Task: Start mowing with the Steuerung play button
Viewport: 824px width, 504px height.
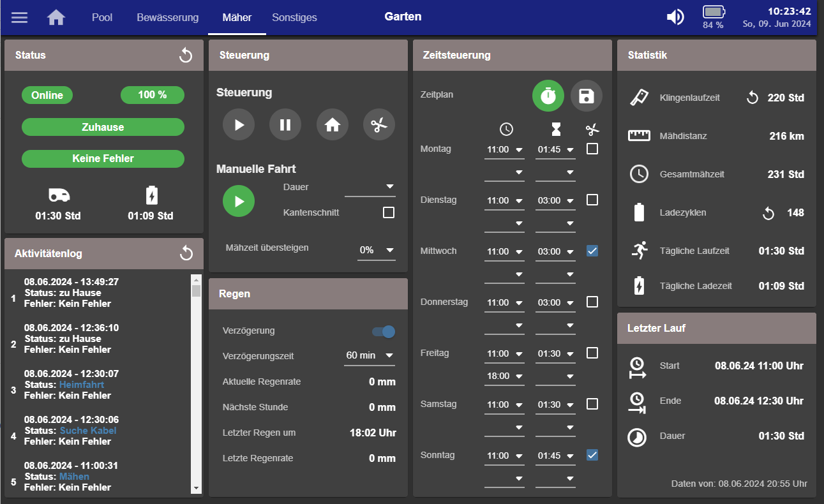Action: pyautogui.click(x=239, y=125)
